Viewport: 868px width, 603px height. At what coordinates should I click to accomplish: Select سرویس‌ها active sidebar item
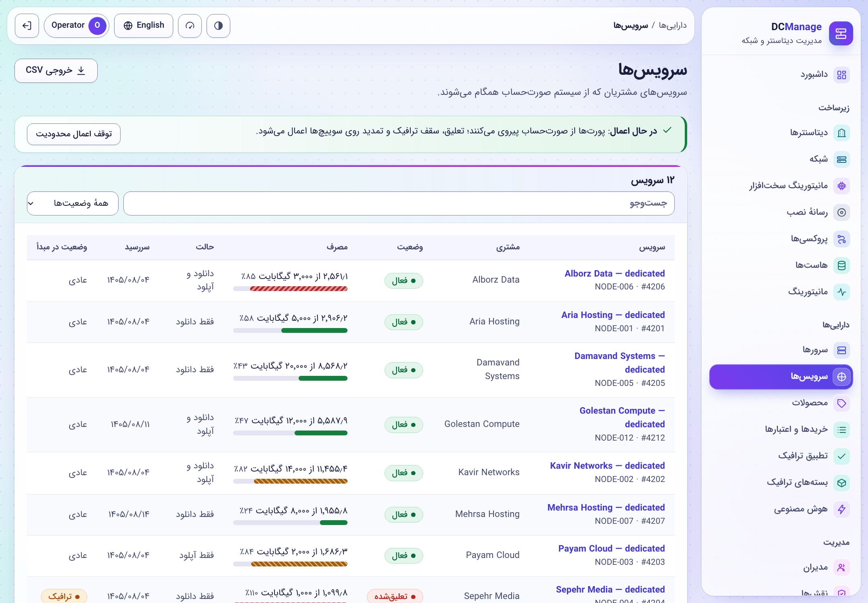click(x=781, y=377)
